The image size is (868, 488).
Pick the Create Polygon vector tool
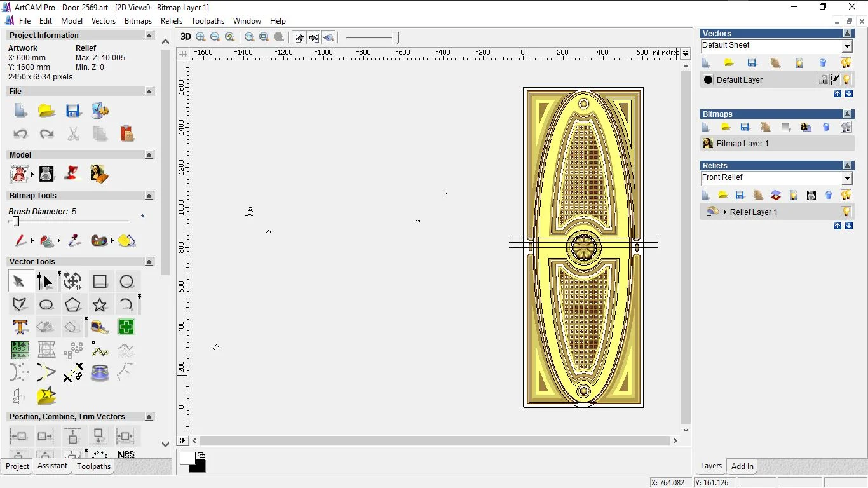(x=72, y=305)
